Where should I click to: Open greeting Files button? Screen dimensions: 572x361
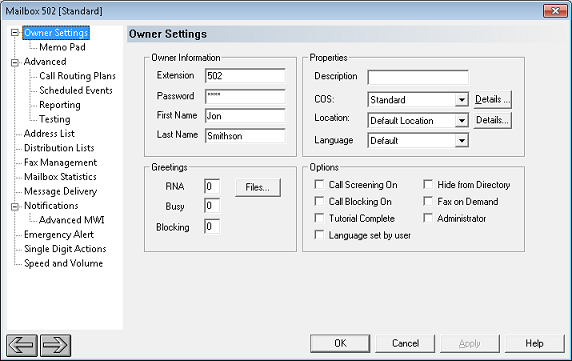pos(258,187)
